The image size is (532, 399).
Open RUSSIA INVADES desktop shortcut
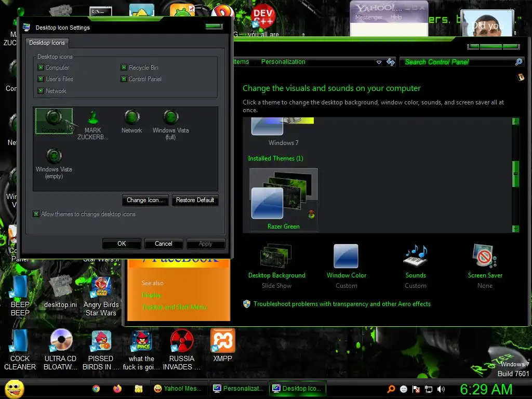(182, 350)
